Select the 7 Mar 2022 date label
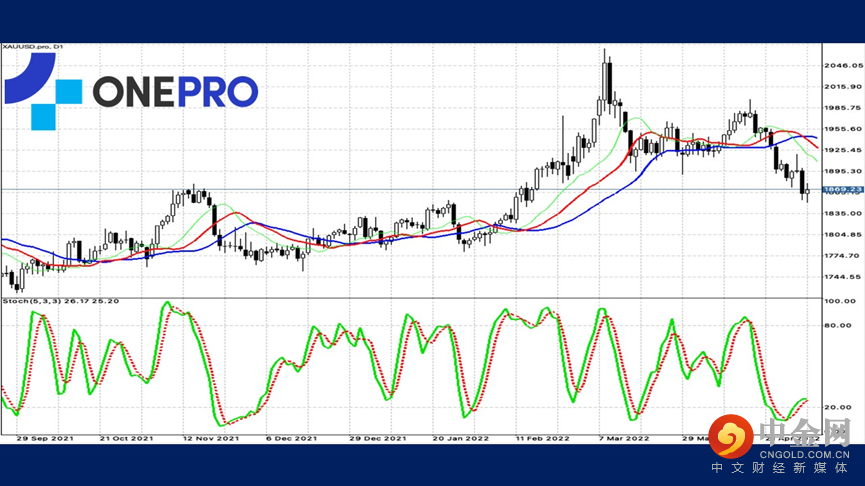The height and width of the screenshot is (486, 865). (x=624, y=439)
